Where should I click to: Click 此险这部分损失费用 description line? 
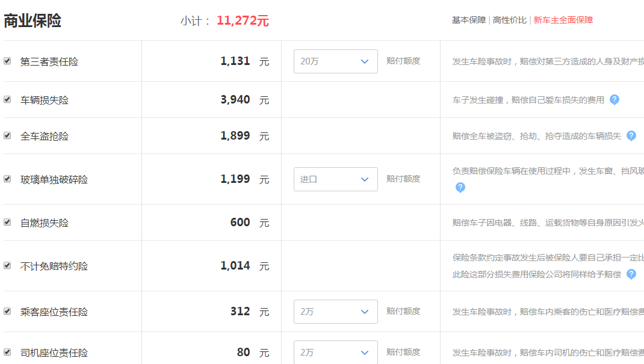[x=537, y=274]
